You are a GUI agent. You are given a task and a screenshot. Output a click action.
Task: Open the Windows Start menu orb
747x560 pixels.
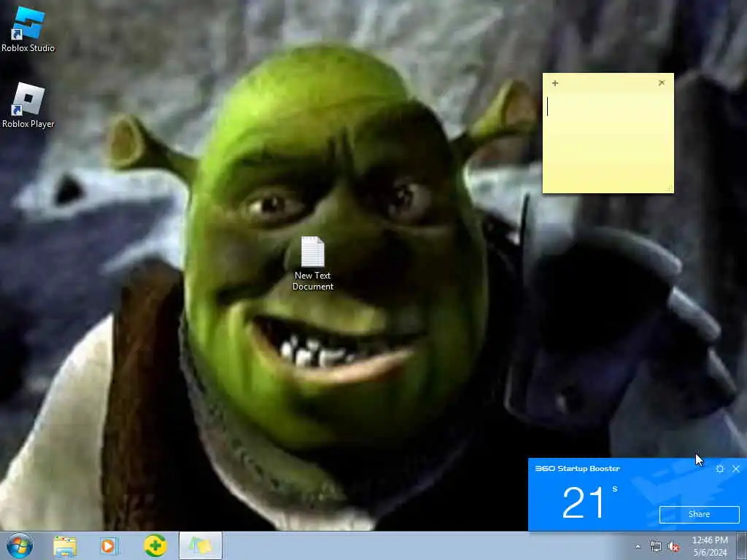20,545
